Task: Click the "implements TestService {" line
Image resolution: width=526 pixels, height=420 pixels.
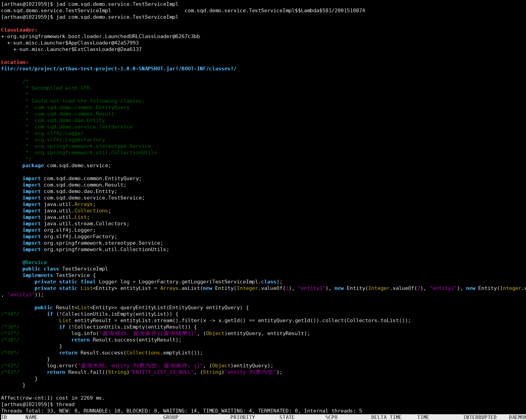Action: pyautogui.click(x=59, y=275)
